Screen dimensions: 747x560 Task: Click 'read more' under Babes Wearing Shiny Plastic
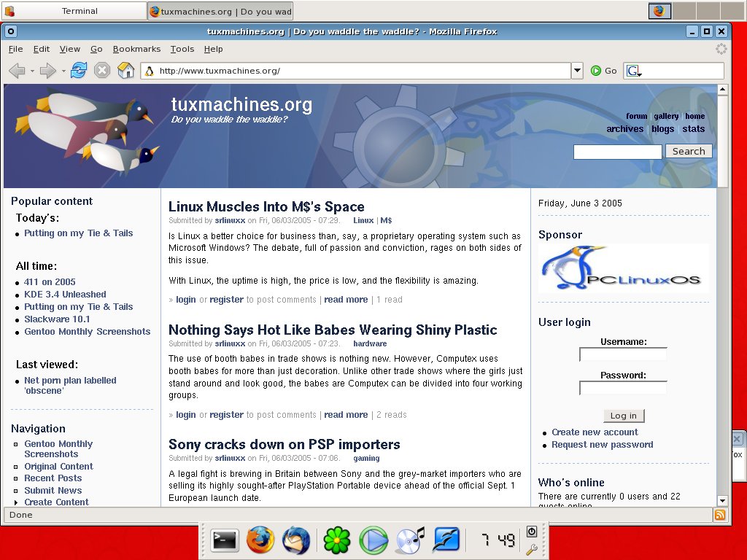pyautogui.click(x=346, y=415)
